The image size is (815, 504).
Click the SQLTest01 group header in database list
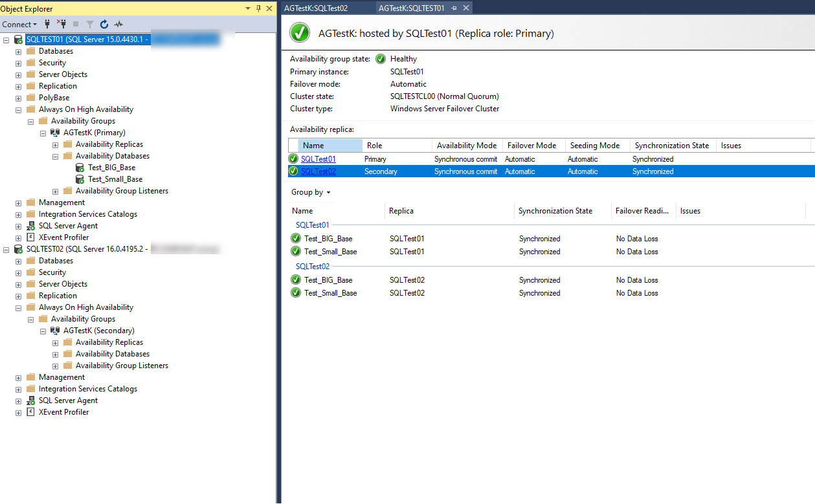tap(313, 225)
